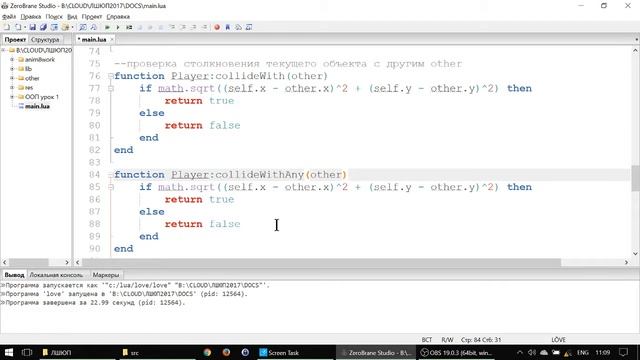
Task: Open the project directory list dropdown arrow
Action: coord(72,27)
